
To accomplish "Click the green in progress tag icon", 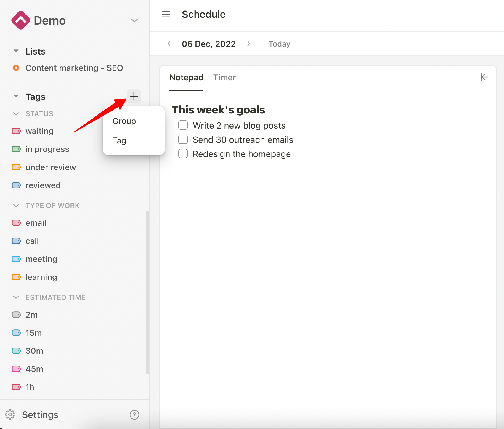I will 16,149.
